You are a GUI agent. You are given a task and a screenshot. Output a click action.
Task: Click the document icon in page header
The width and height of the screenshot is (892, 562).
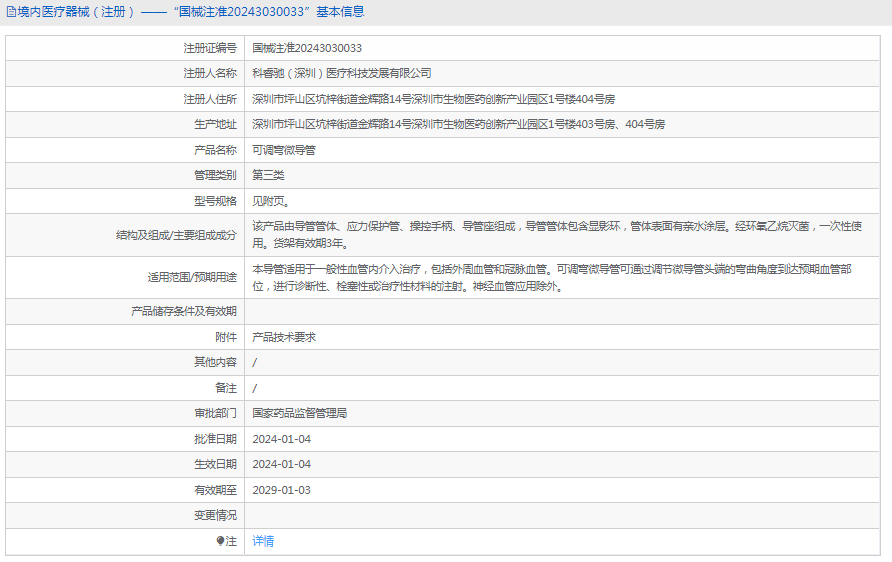coord(11,12)
